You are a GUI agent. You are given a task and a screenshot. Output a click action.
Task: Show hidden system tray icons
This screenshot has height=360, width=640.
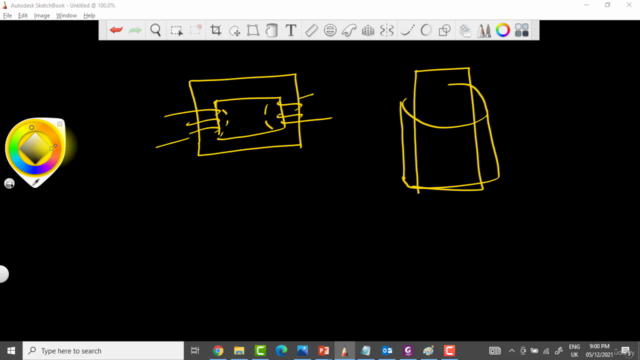tap(511, 351)
